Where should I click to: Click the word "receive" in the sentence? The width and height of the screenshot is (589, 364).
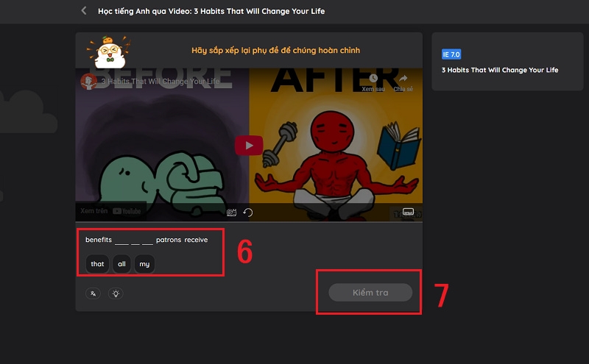click(x=196, y=240)
